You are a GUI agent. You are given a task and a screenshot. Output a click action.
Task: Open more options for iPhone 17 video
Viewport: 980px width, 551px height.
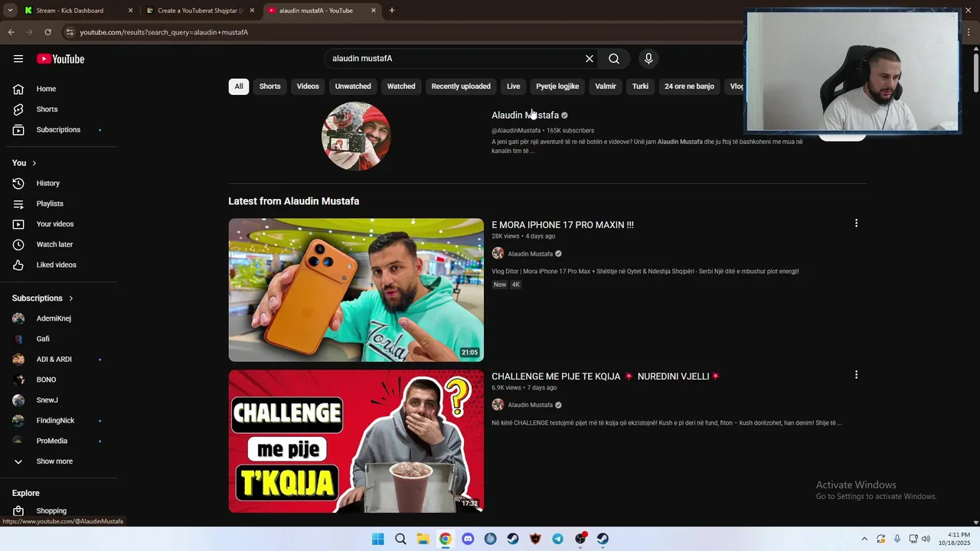point(856,223)
